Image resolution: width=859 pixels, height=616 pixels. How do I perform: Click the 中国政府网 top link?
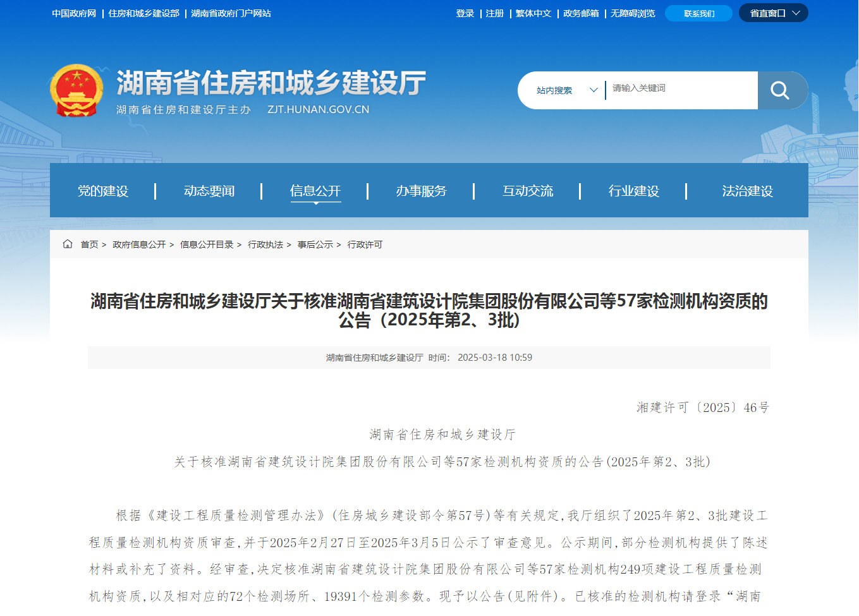tap(74, 13)
